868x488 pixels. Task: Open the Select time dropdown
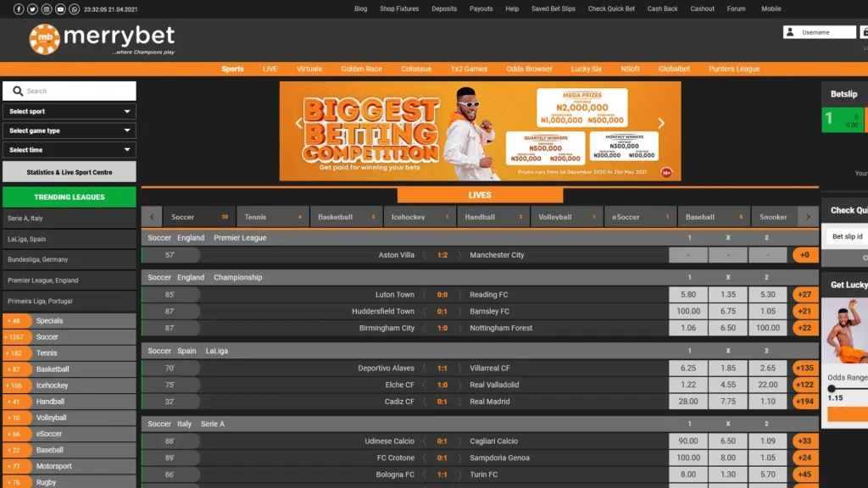pyautogui.click(x=70, y=150)
